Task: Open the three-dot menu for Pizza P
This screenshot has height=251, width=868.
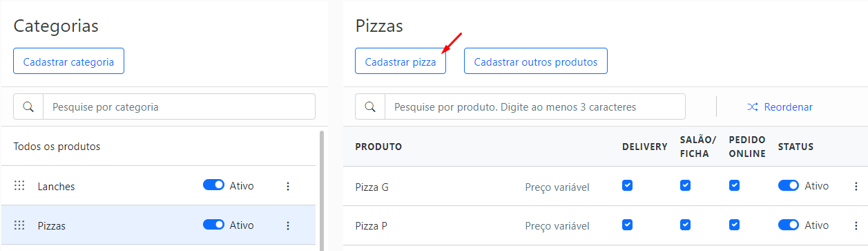Action: (x=856, y=225)
